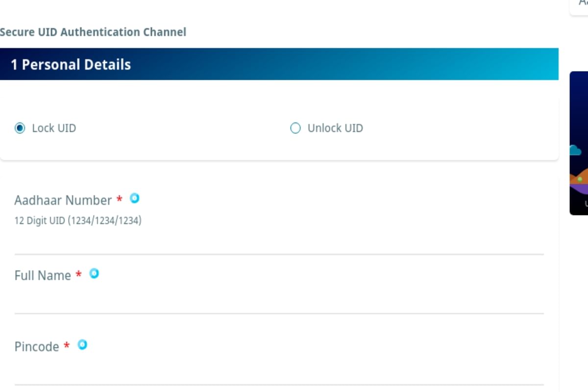The height and width of the screenshot is (392, 588).
Task: Select the Unlock UID radio button
Action: pos(295,128)
